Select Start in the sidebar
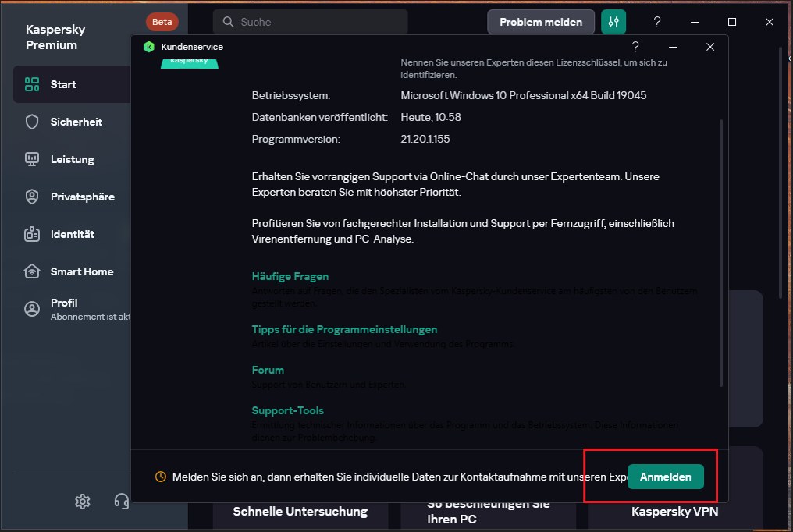 coord(72,84)
